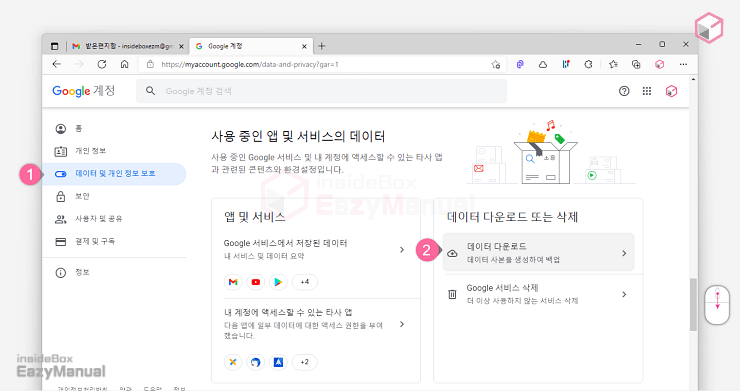Open the 개인 정보 sidebar item
The height and width of the screenshot is (391, 740).
114,151
